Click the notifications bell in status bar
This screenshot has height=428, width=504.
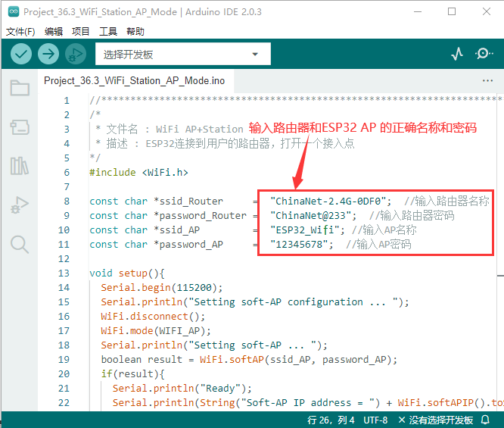(x=485, y=420)
